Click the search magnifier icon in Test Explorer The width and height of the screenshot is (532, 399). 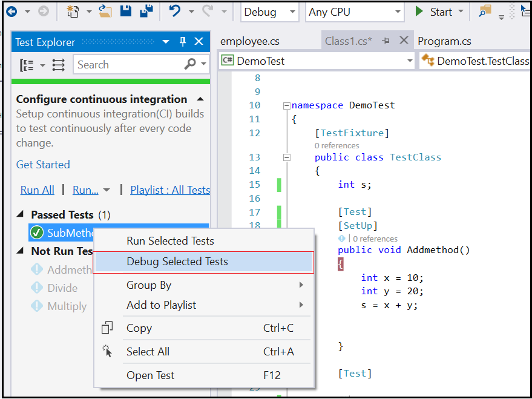[190, 64]
